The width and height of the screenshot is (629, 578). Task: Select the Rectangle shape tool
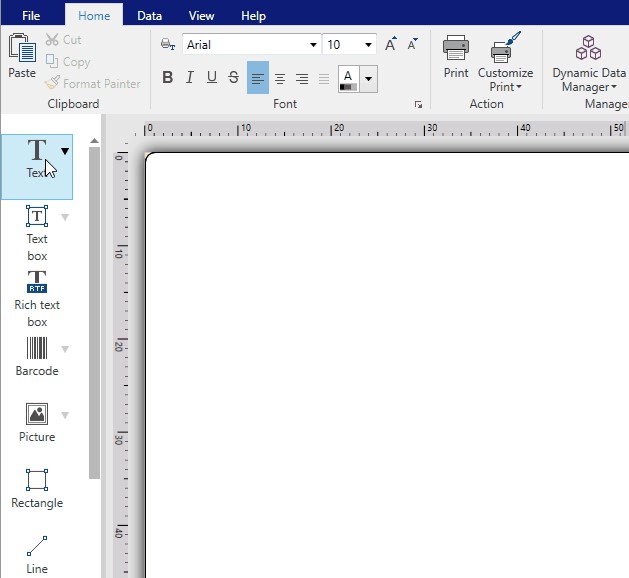click(37, 488)
